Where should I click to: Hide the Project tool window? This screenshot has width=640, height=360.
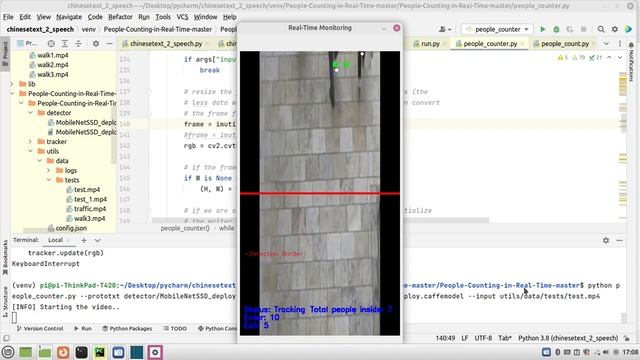point(109,44)
